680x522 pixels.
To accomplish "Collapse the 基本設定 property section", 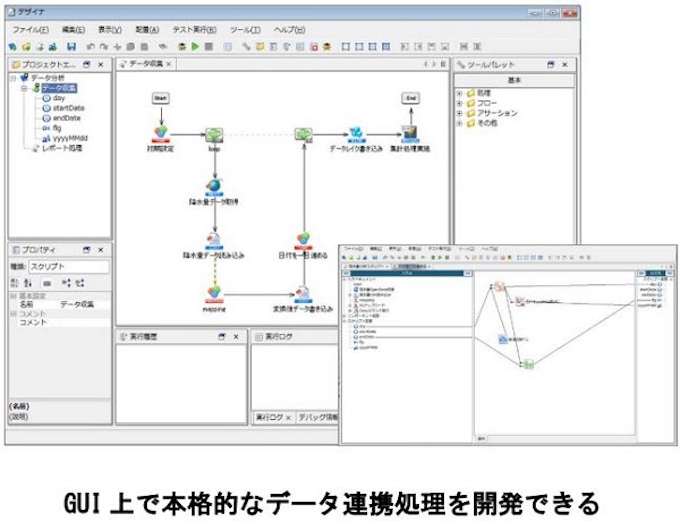I will 13,296.
